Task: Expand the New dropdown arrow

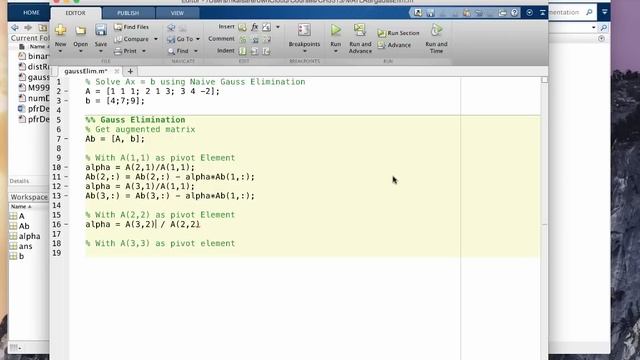Action: pos(60,51)
